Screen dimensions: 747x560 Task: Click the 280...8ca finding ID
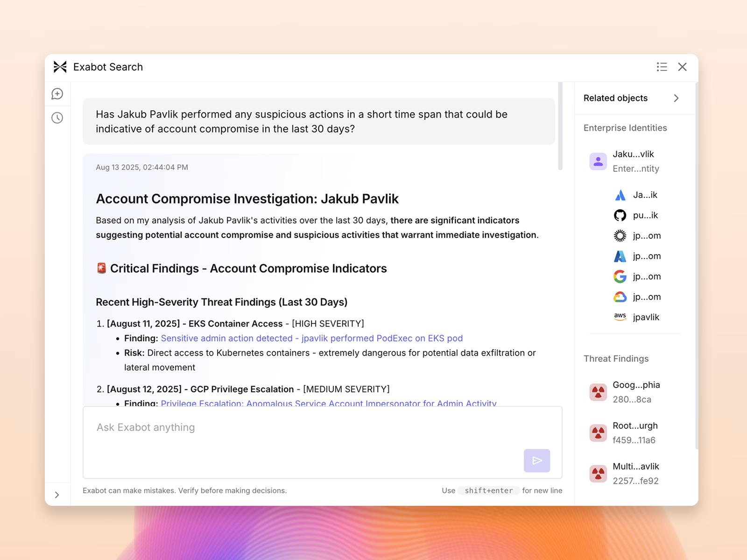point(632,399)
